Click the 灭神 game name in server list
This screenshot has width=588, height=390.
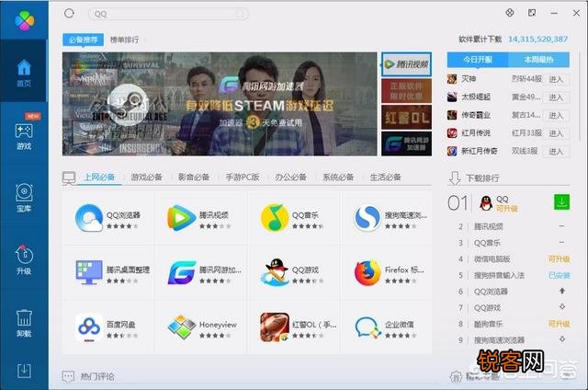click(469, 79)
